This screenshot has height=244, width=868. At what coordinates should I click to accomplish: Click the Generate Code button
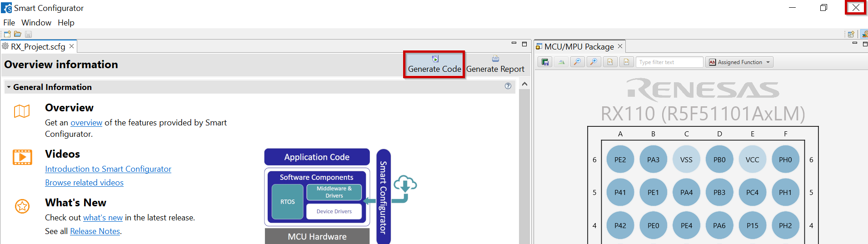tap(434, 64)
